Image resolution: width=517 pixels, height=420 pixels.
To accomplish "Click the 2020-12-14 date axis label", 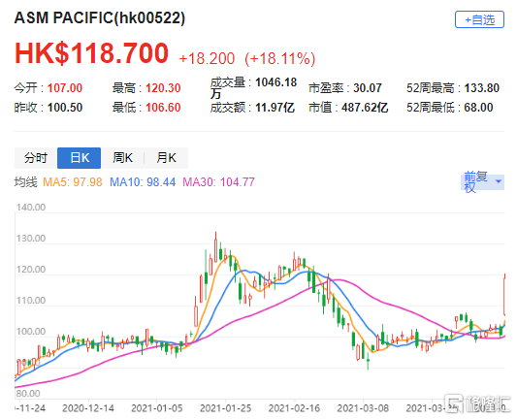I will coord(88,408).
